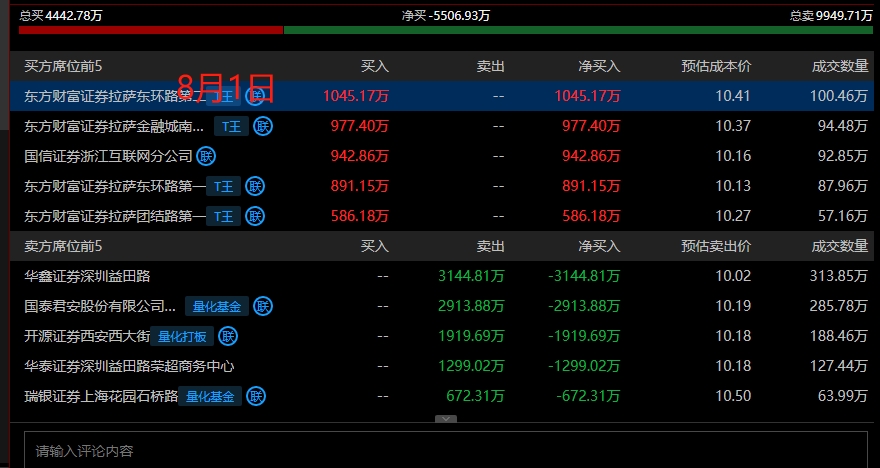Click the 3144.81万 sell amount cell
880x468 pixels.
coord(471,276)
